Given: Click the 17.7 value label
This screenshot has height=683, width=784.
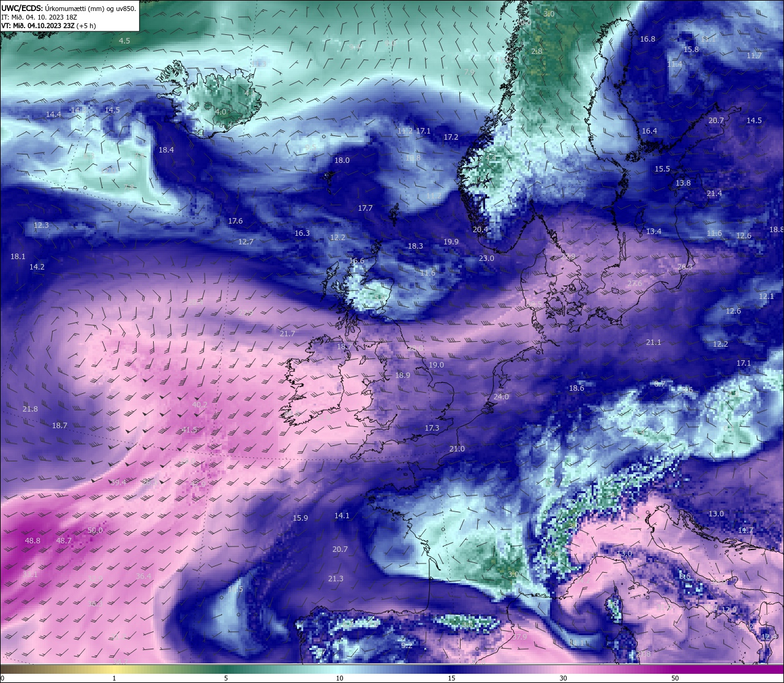Looking at the screenshot, I should (365, 208).
